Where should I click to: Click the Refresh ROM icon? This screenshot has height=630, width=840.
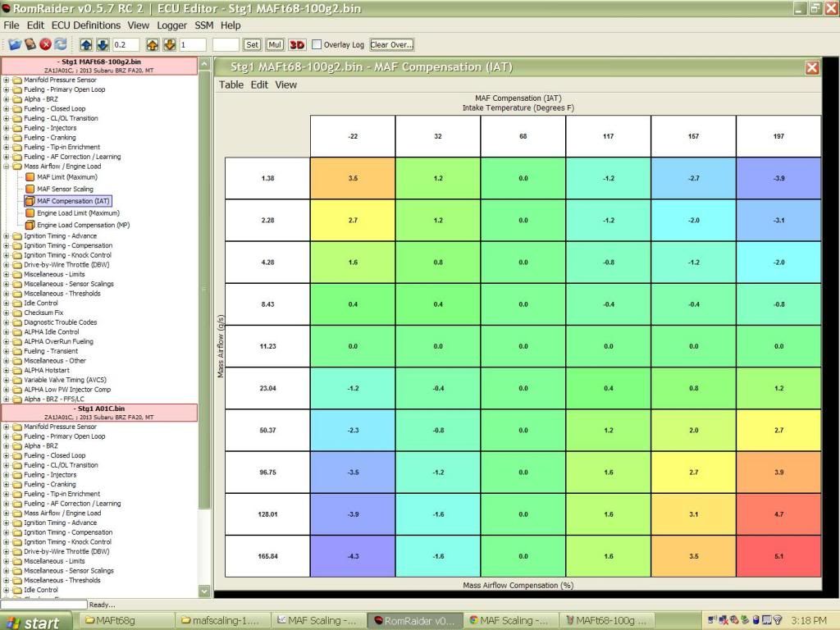(60, 44)
